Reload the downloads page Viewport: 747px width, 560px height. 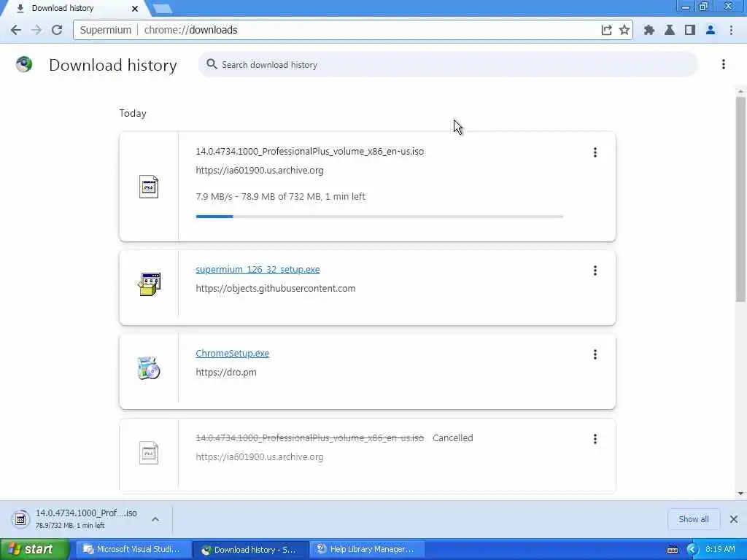coord(57,30)
